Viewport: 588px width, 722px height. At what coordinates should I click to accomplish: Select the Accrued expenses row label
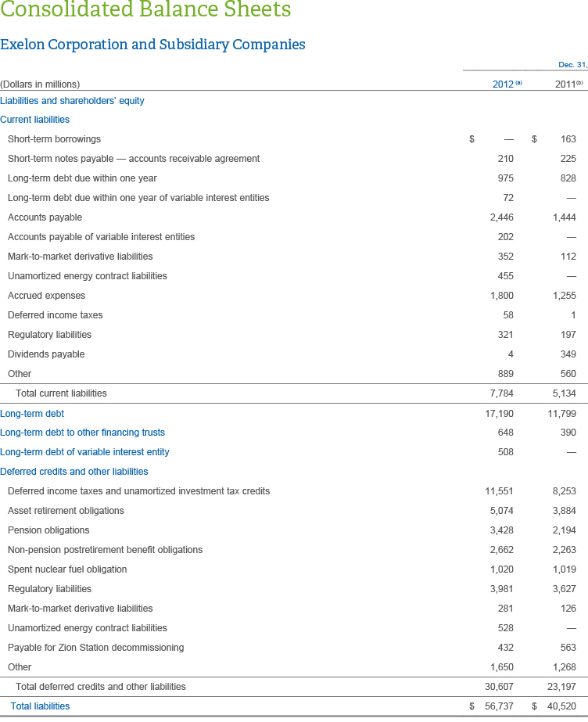point(46,296)
